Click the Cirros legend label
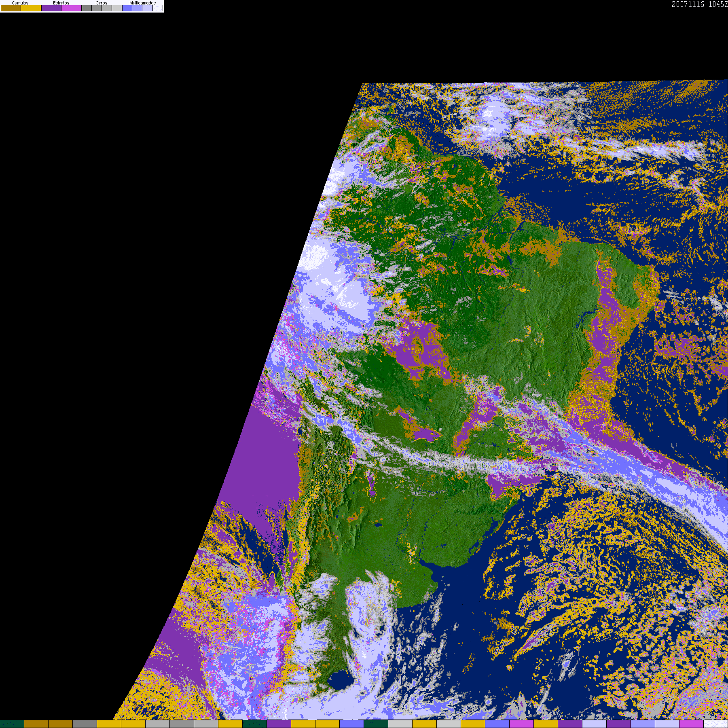 [101, 3]
